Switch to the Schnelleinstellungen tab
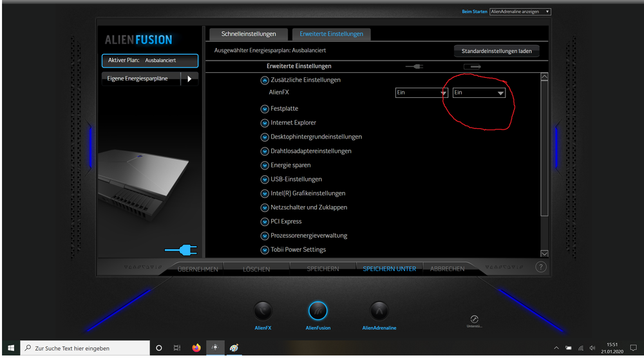Viewport: 644px width, 362px height. (249, 34)
